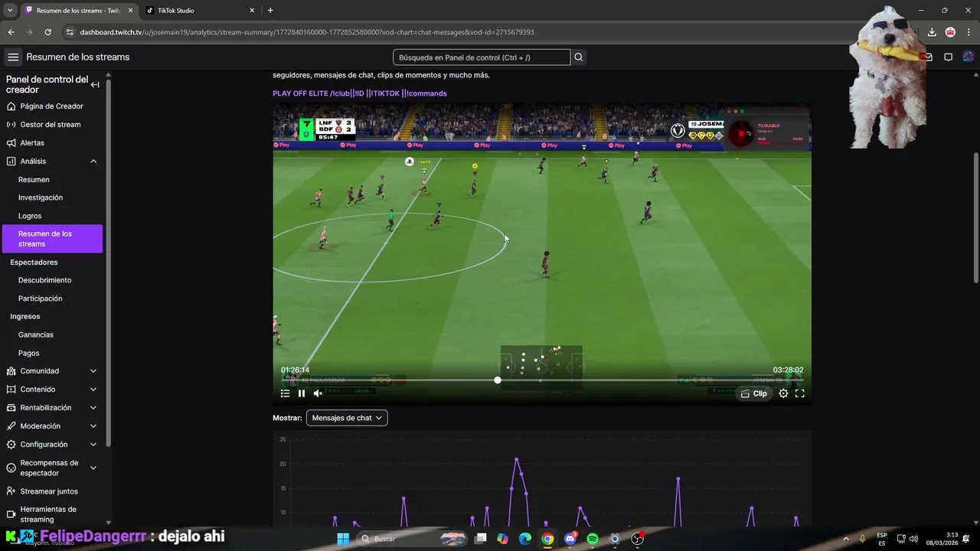Open the hamburger navigation menu
980x551 pixels.
tap(13, 57)
